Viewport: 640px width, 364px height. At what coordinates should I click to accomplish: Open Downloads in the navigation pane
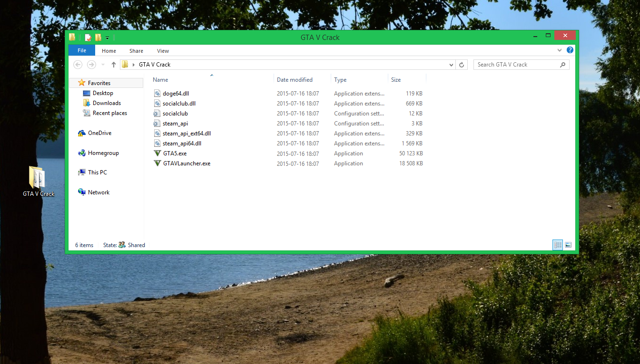pyautogui.click(x=107, y=103)
